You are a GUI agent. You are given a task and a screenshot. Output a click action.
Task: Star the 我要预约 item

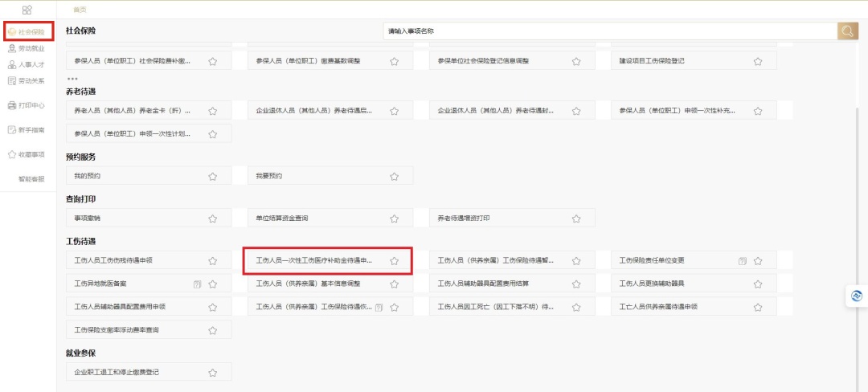point(394,177)
